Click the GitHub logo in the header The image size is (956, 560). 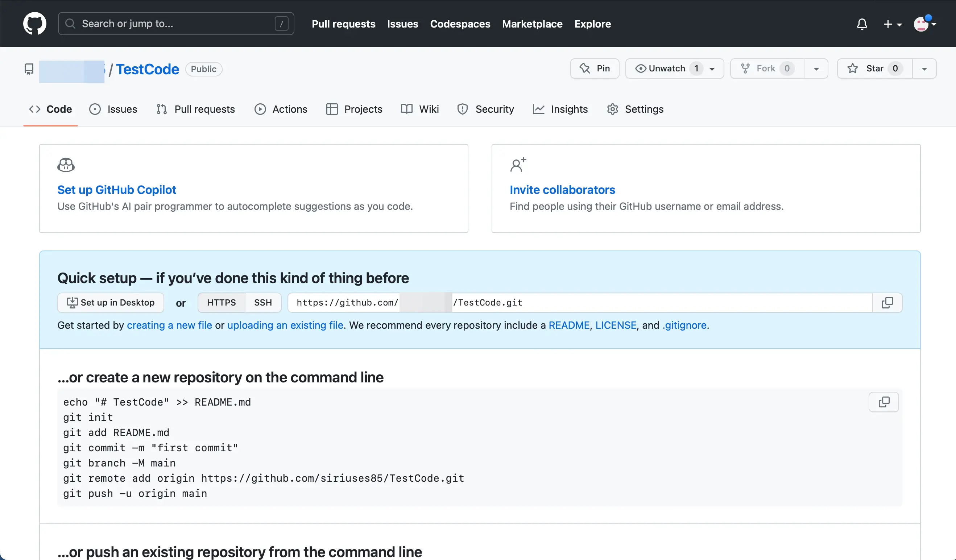click(x=34, y=24)
